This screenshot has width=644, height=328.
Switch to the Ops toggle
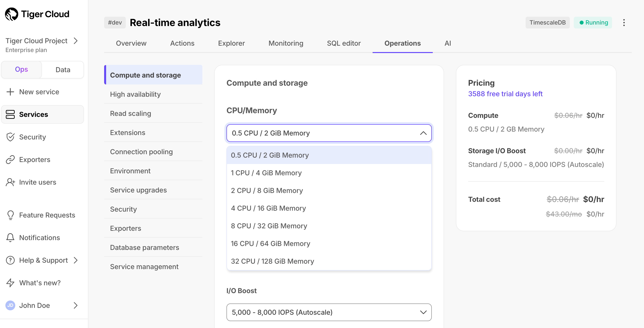[22, 69]
